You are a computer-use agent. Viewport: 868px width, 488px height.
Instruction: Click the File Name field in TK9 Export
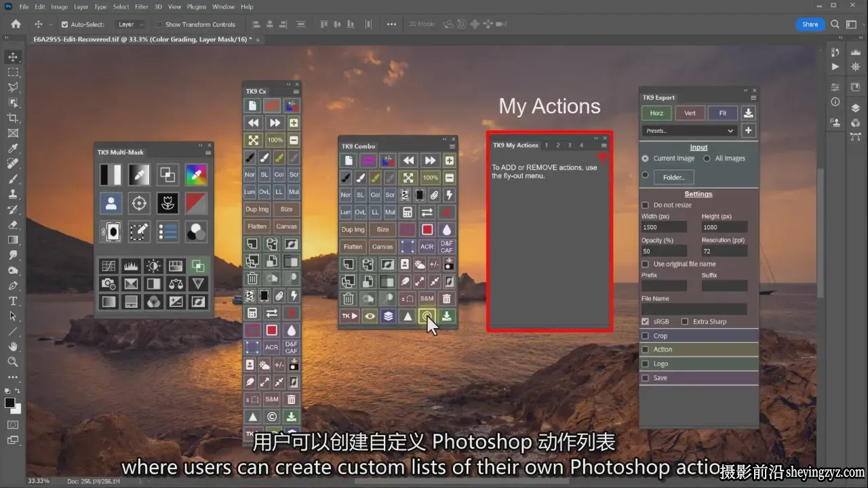[x=694, y=309]
